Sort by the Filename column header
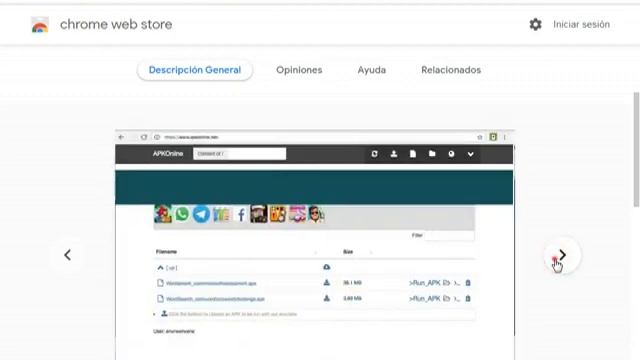 click(166, 252)
